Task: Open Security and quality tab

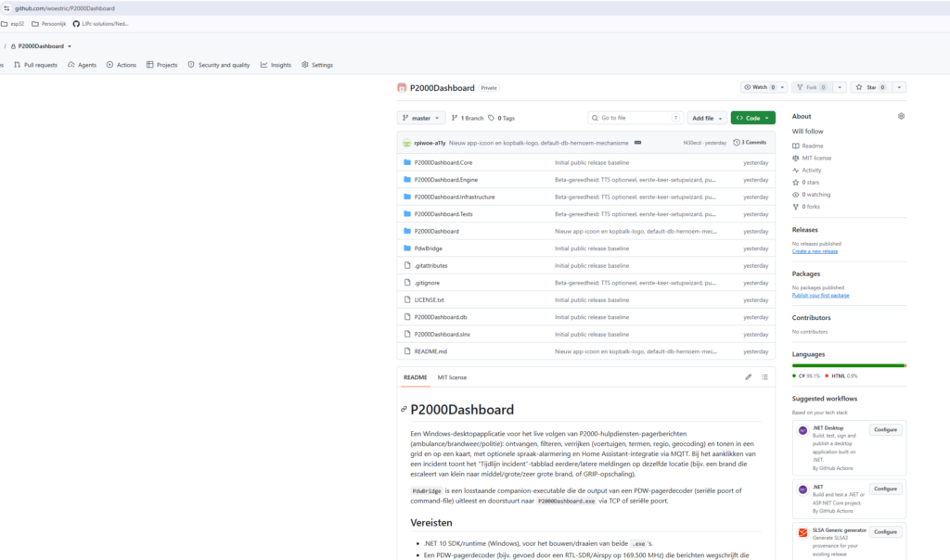Action: (219, 65)
